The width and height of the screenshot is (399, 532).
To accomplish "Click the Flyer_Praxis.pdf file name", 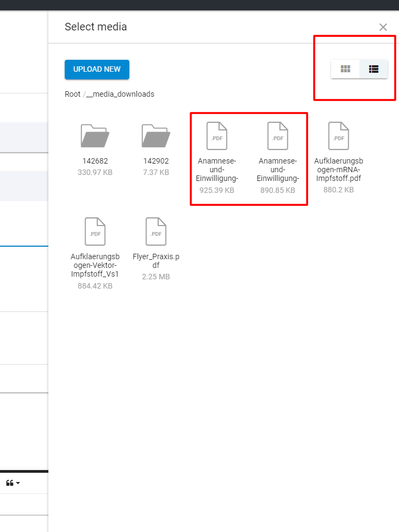I will click(156, 261).
